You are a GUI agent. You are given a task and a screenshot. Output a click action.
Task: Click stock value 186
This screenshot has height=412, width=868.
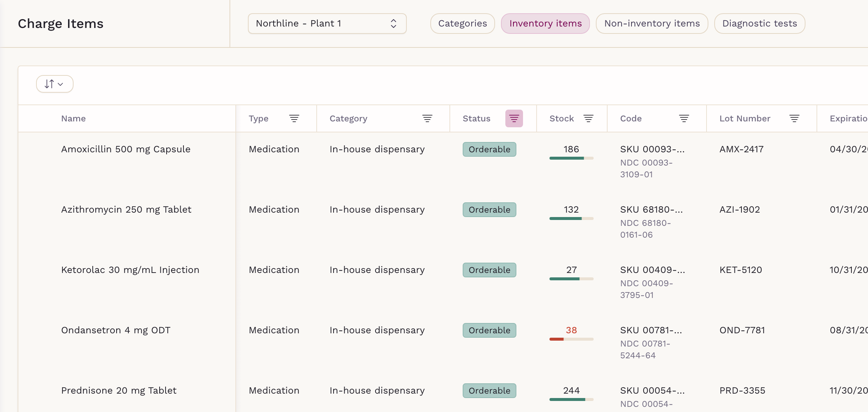click(x=571, y=149)
